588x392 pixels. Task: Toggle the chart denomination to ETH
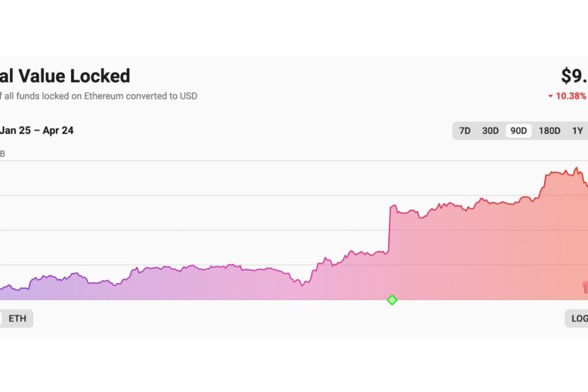tap(18, 318)
